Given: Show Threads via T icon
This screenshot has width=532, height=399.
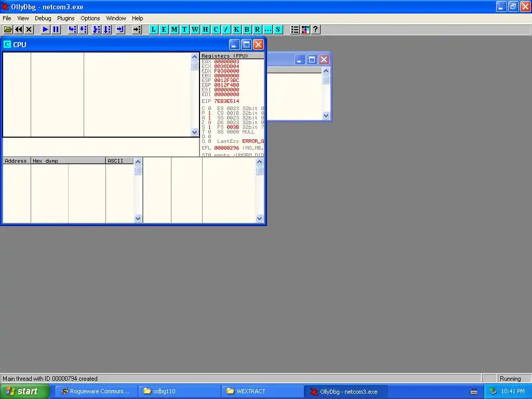Looking at the screenshot, I should tap(184, 30).
